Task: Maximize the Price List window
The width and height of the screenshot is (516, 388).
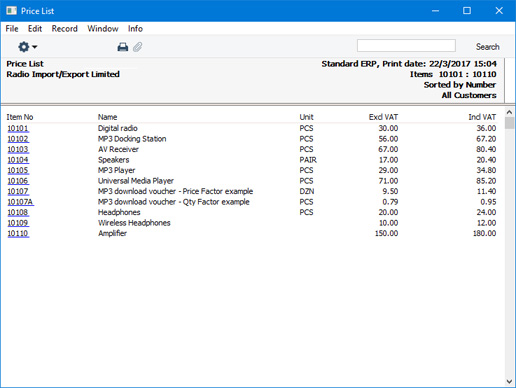Action: (x=467, y=11)
